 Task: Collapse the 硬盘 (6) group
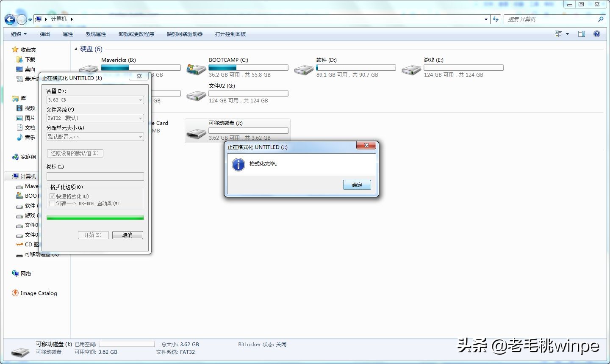76,49
